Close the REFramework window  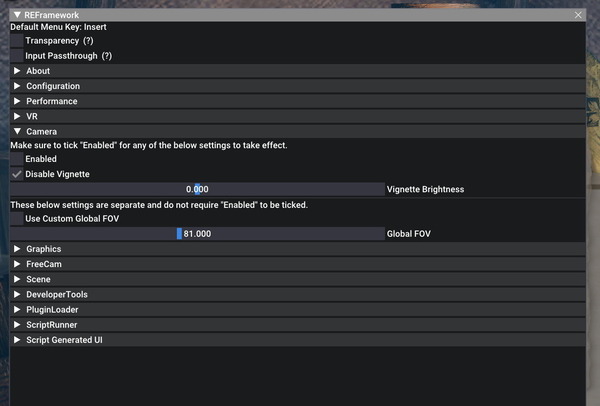[578, 15]
